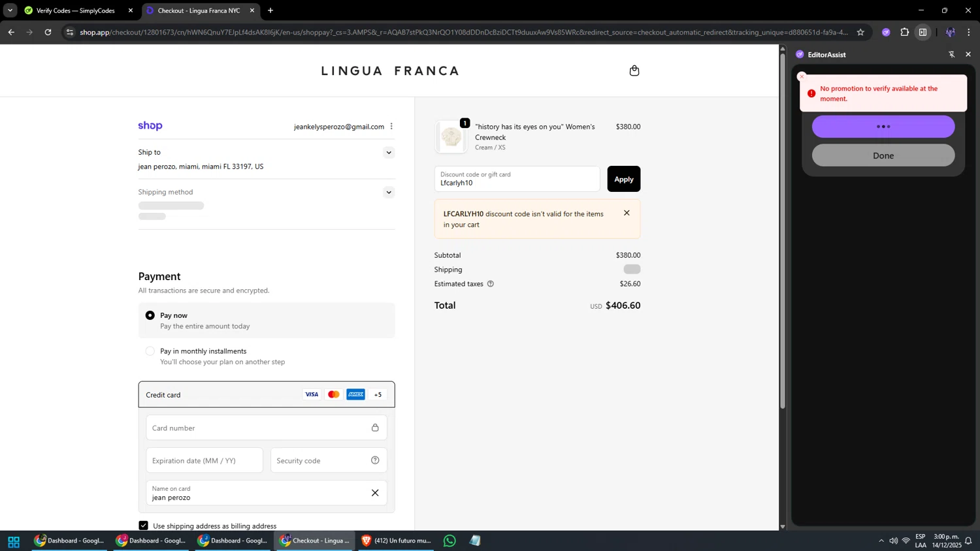Screen dimensions: 980x551
Task: Click the purple loading button in EditorAssist
Action: click(x=883, y=127)
